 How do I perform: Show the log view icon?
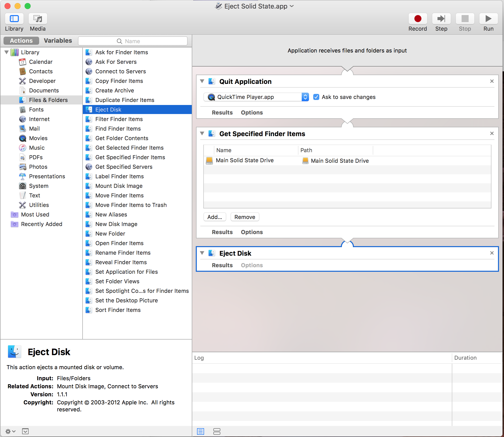click(x=201, y=431)
